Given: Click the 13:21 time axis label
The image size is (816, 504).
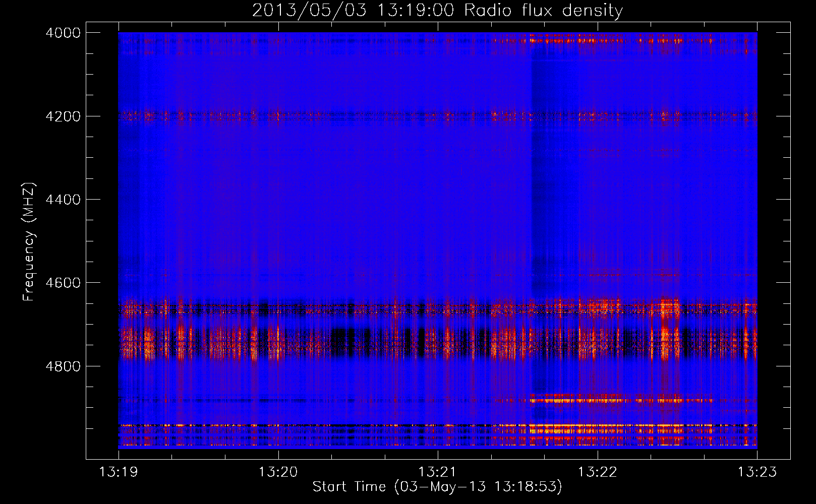Looking at the screenshot, I should click(438, 472).
